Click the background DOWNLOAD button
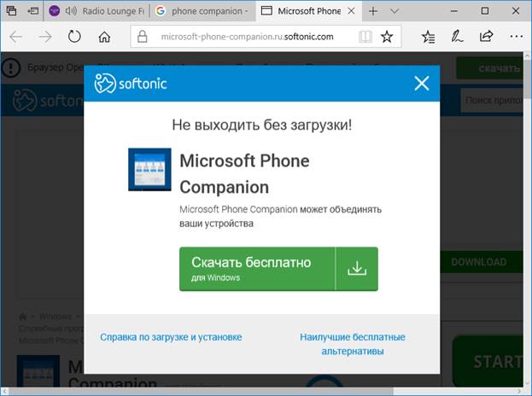 click(x=481, y=262)
